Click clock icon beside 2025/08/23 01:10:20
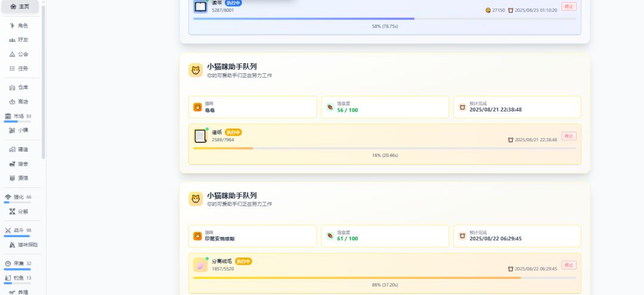644x295 pixels. (510, 10)
